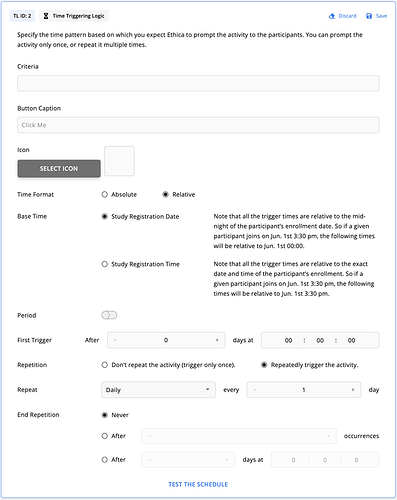Select the Relative time format

165,194
